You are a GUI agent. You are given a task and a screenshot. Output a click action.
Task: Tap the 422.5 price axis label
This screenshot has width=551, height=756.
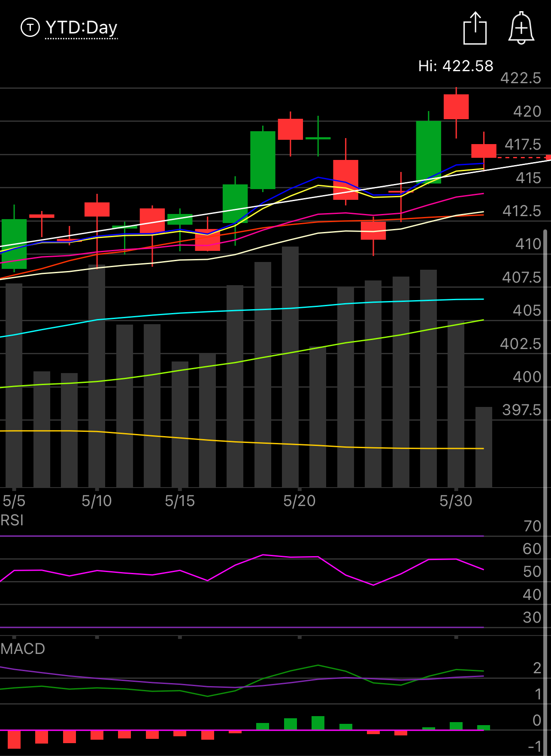coord(521,78)
